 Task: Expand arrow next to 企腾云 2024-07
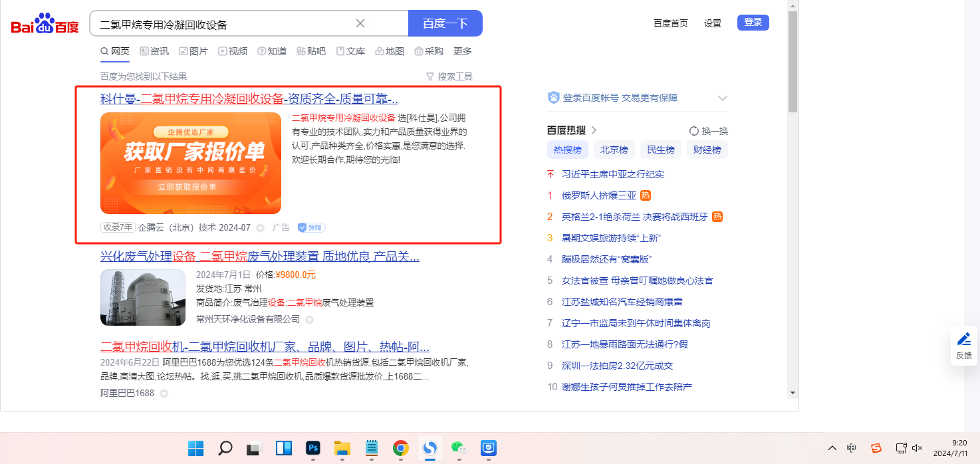[x=261, y=228]
